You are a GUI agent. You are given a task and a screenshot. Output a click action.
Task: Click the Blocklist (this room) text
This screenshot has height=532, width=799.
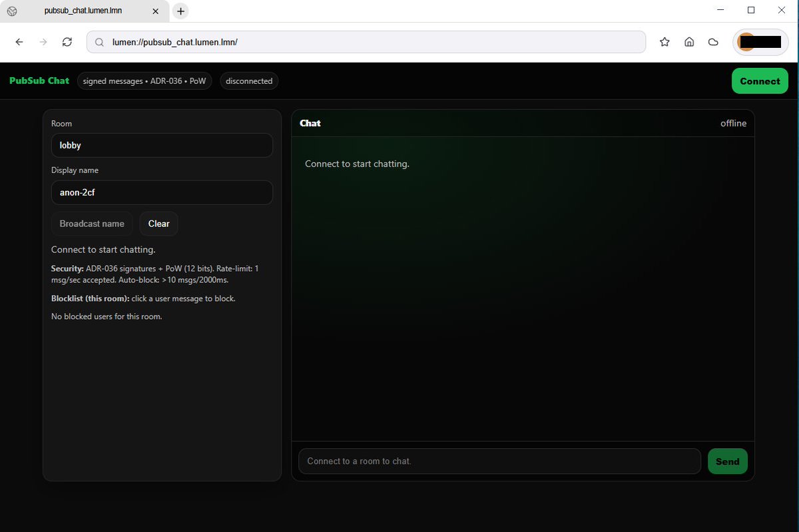point(143,298)
